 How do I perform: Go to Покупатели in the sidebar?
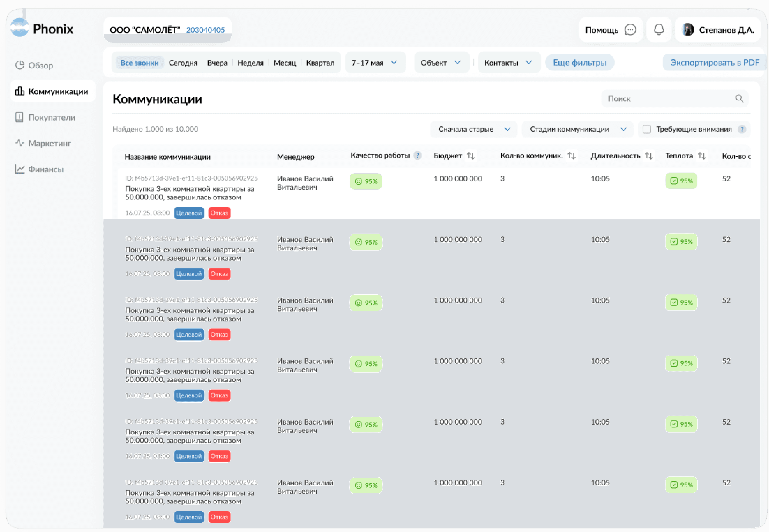[51, 117]
